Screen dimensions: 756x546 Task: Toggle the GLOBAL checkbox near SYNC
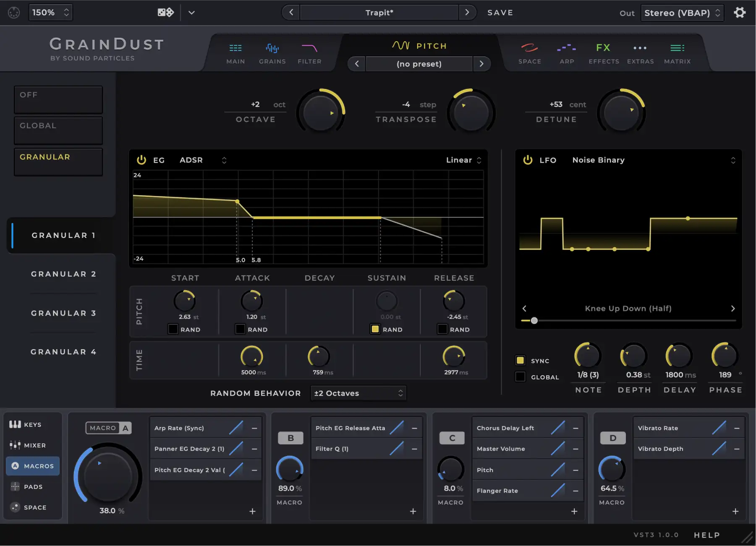521,376
